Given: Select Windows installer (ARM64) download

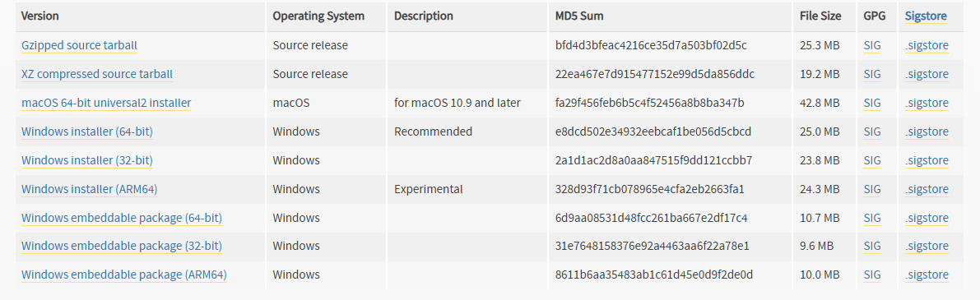Looking at the screenshot, I should (x=90, y=189).
